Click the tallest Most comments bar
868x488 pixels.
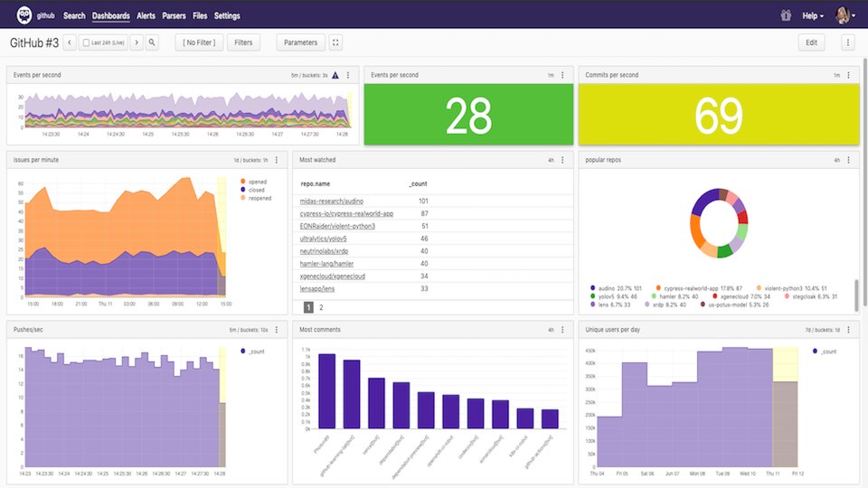326,391
